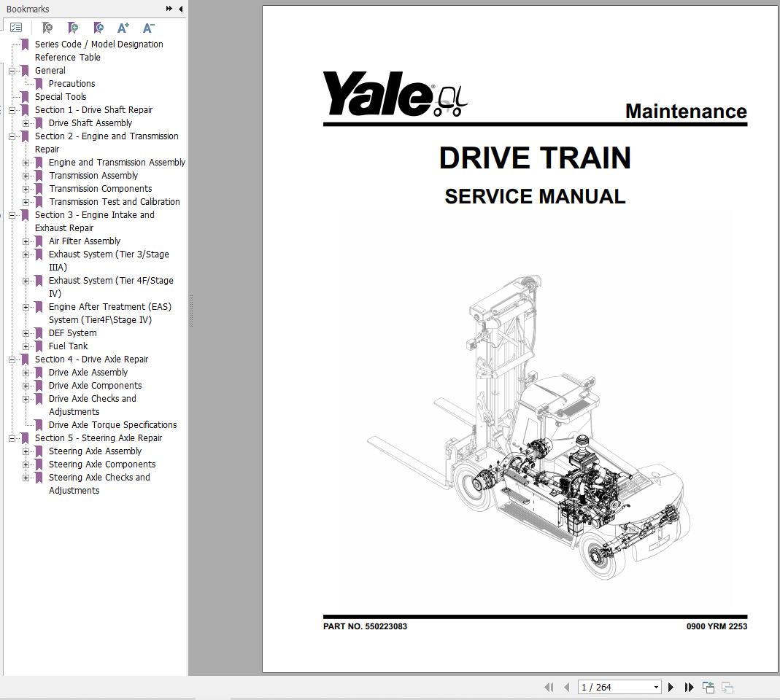Open the bookmarks options checklist menu

[16, 28]
